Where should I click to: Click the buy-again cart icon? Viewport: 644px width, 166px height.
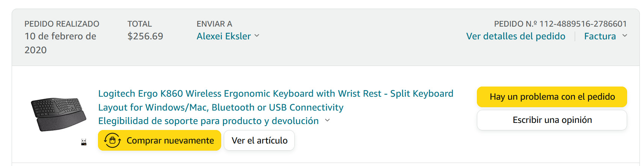coord(112,141)
